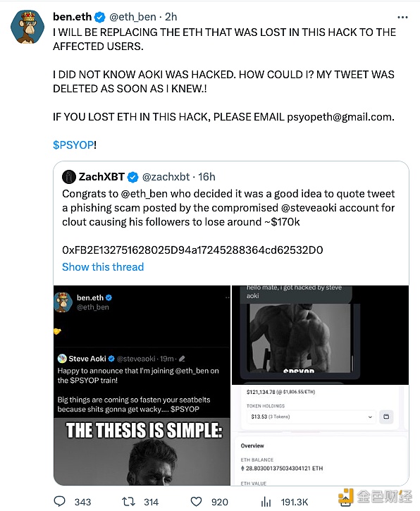
Task: Click the wallet icon beside token holdings
Action: tap(386, 417)
